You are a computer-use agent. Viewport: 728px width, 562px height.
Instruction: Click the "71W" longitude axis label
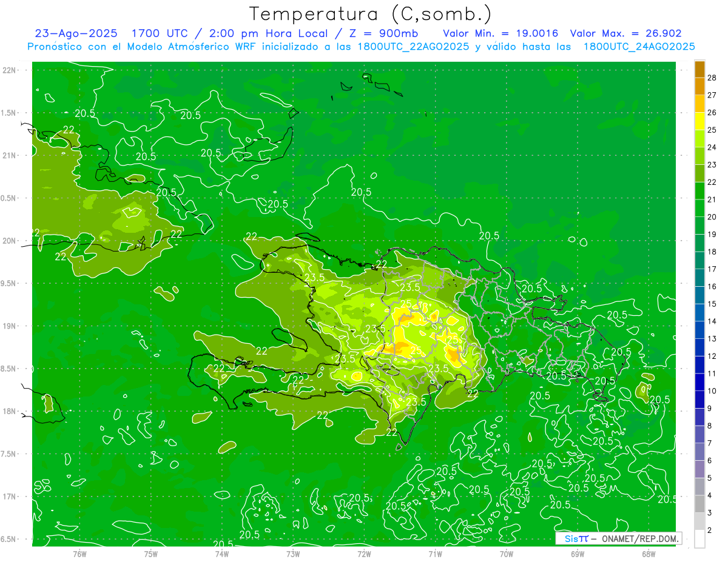[435, 554]
